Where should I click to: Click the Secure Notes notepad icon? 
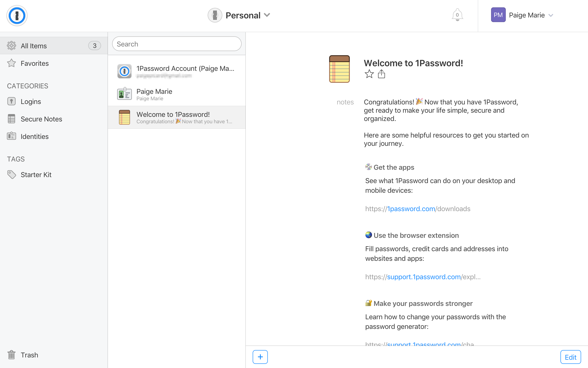pyautogui.click(x=11, y=119)
